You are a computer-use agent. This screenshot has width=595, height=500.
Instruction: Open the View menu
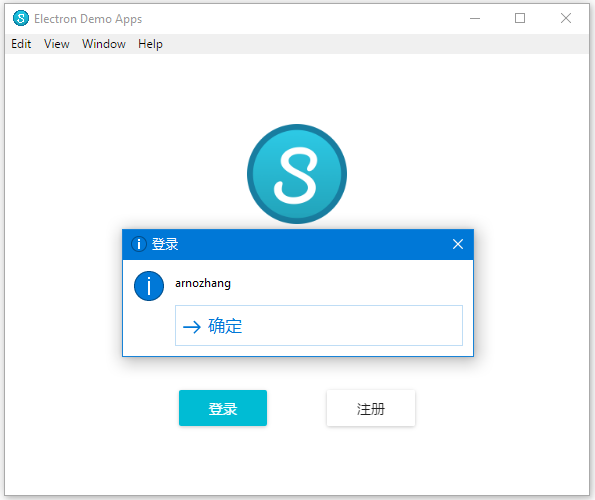(57, 44)
